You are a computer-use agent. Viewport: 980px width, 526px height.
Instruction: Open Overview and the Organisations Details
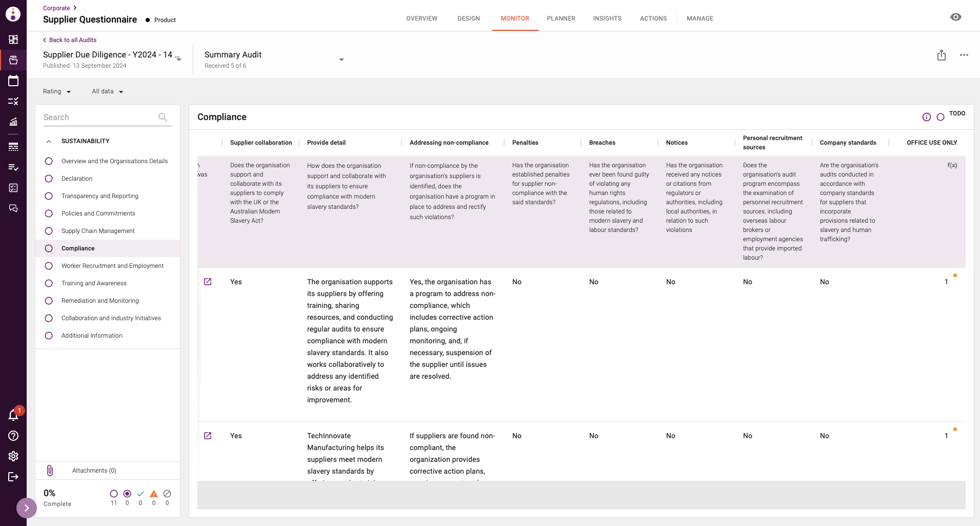coord(114,161)
